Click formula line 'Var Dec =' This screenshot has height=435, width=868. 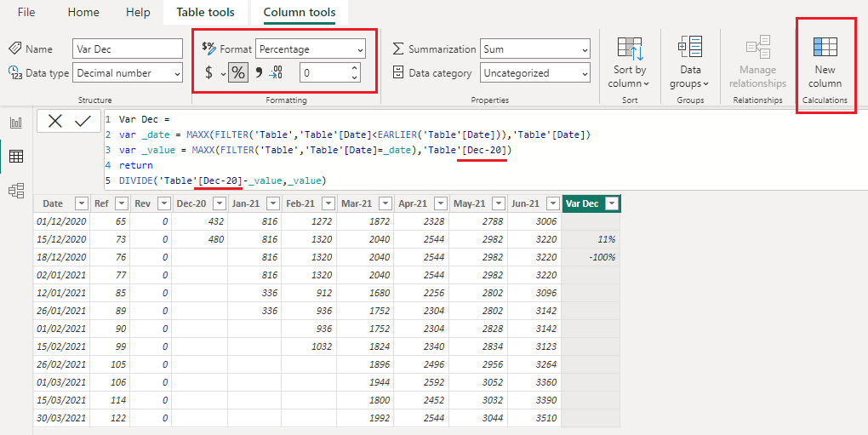click(x=145, y=119)
